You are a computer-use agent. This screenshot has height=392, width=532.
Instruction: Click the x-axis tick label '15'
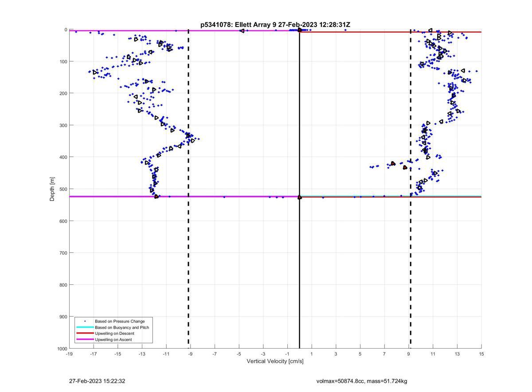(481, 354)
